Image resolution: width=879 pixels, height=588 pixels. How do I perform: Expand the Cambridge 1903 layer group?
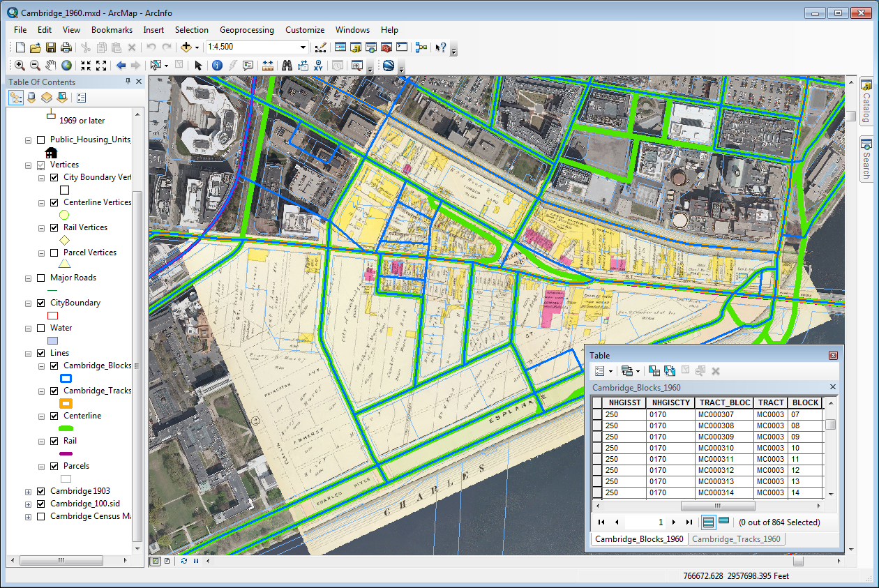point(28,491)
